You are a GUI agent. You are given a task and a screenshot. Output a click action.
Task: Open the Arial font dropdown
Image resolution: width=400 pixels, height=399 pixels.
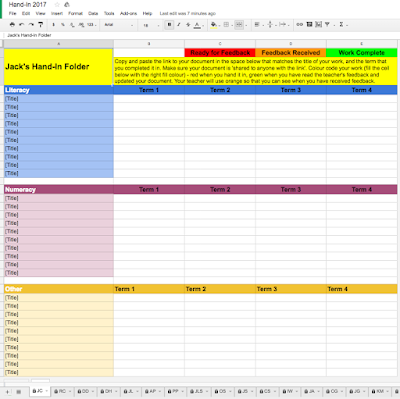[119, 25]
